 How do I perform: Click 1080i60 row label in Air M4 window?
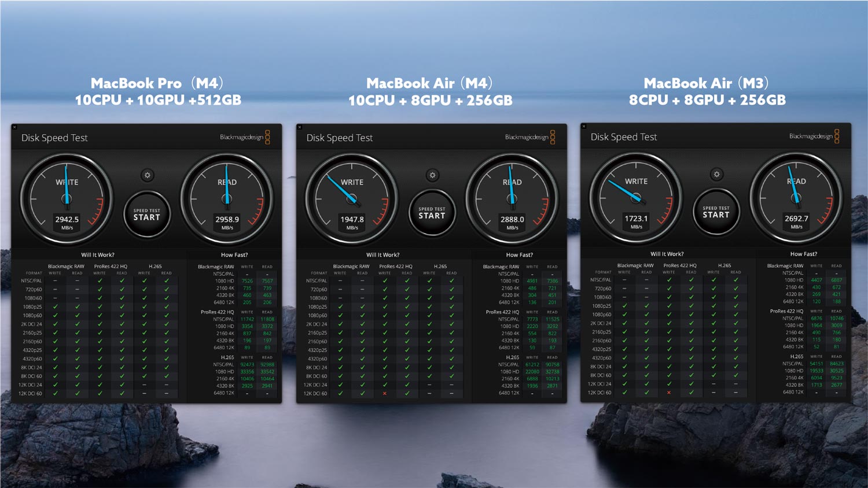(318, 298)
